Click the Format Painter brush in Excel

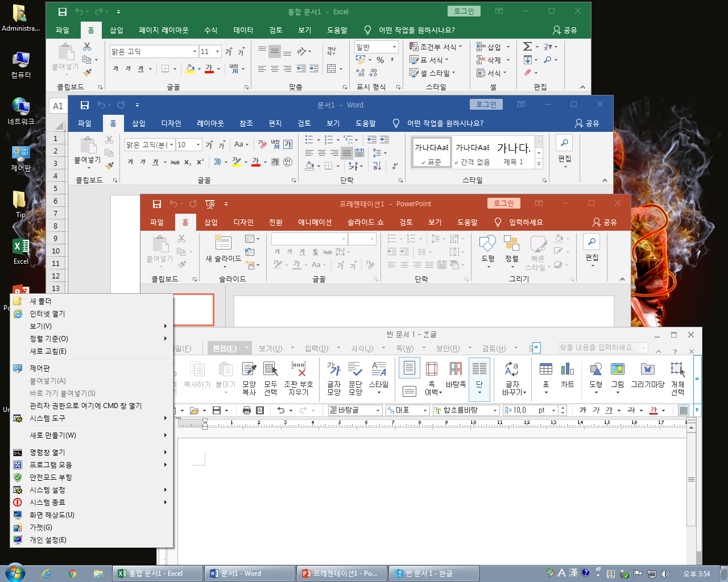click(87, 73)
